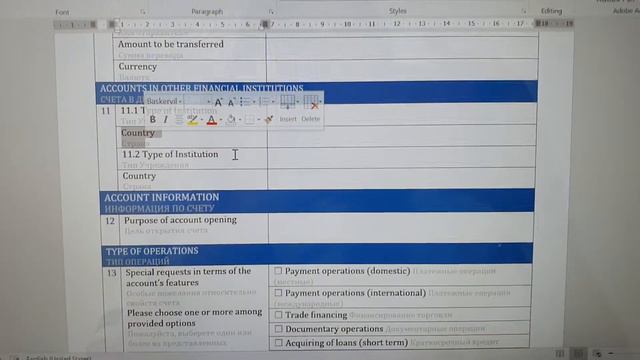Click the 'ACCOUNT INFORMATION' heading
Viewport: 640px width, 360px height.
point(162,198)
